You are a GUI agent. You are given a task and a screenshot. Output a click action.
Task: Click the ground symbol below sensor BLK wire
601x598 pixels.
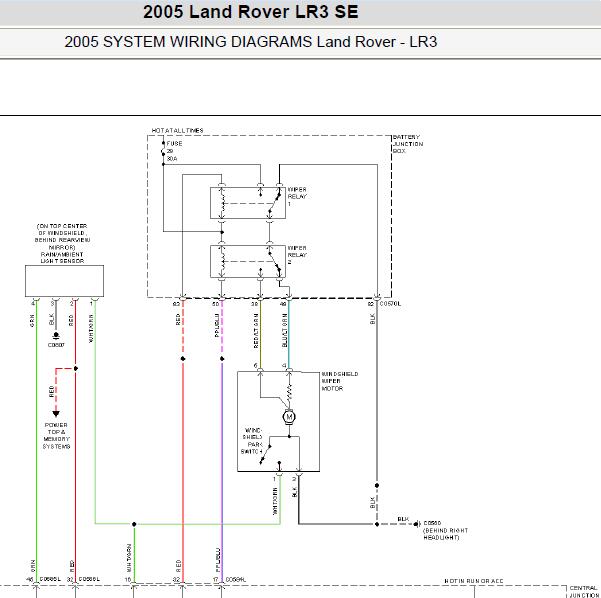56,335
